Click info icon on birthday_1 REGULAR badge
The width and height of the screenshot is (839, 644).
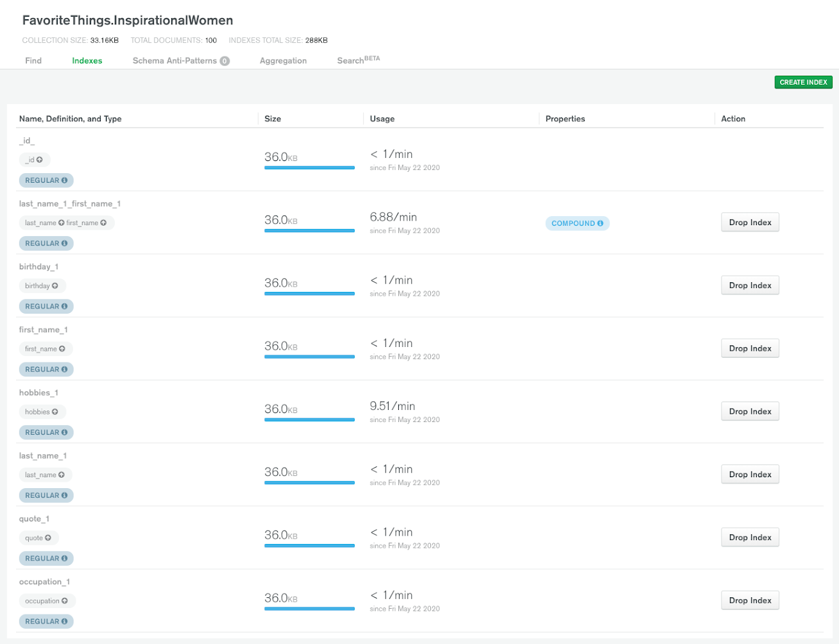64,307
